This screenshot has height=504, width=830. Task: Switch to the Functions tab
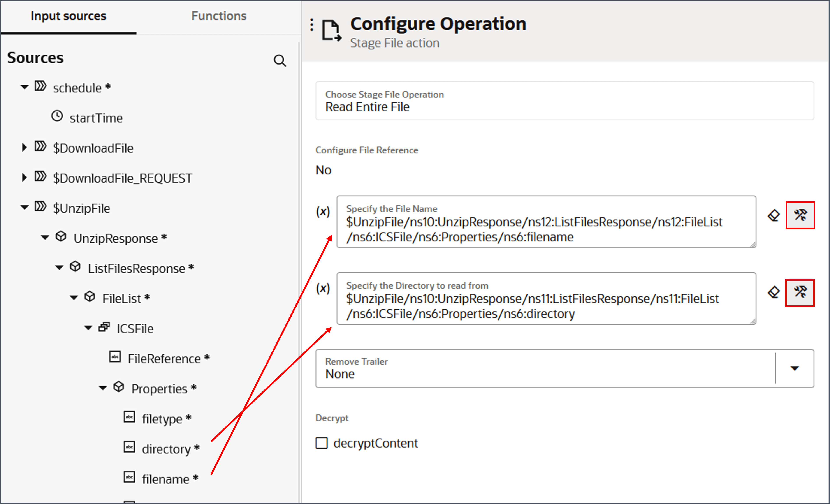click(219, 16)
